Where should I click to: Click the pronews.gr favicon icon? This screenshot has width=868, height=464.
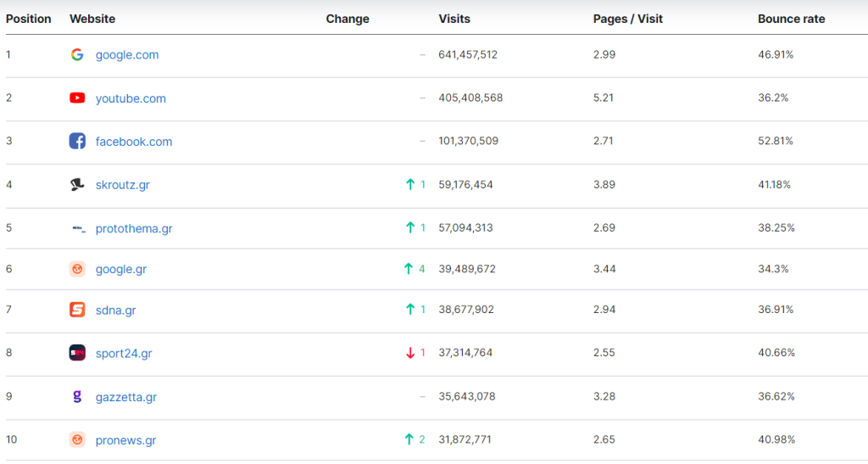point(77,440)
